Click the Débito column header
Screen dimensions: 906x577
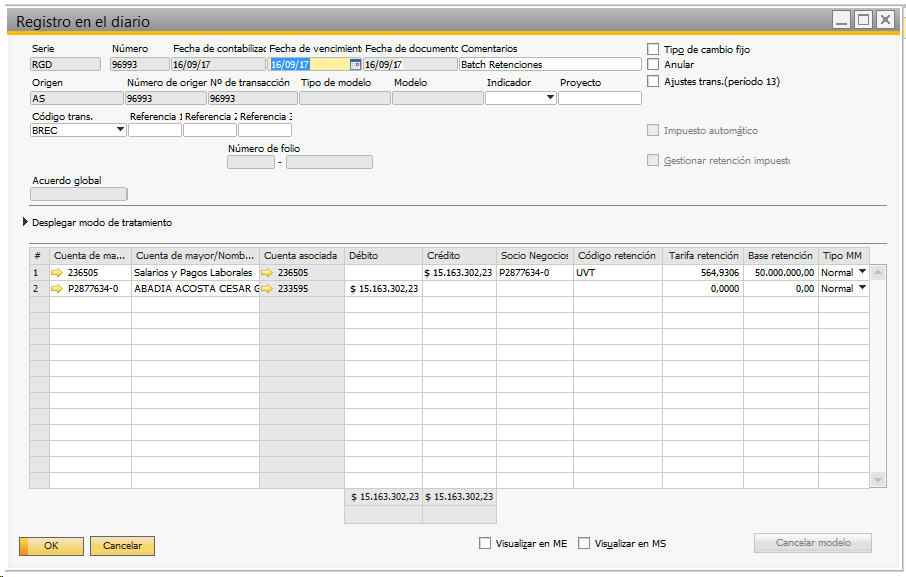[383, 256]
